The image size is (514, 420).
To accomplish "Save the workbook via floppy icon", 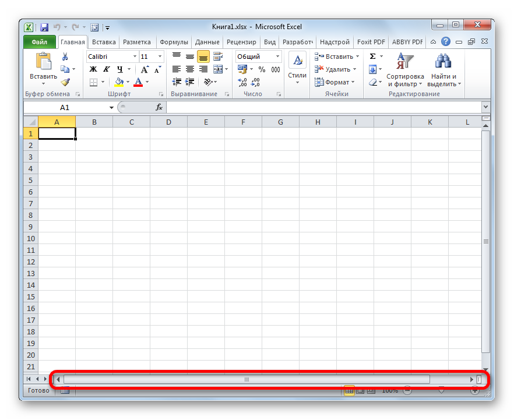I will click(x=44, y=27).
